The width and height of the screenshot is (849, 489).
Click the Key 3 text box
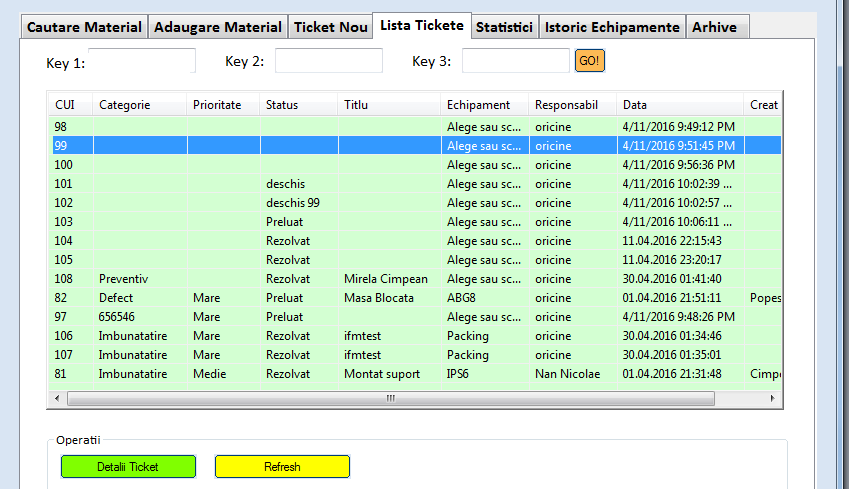click(515, 61)
